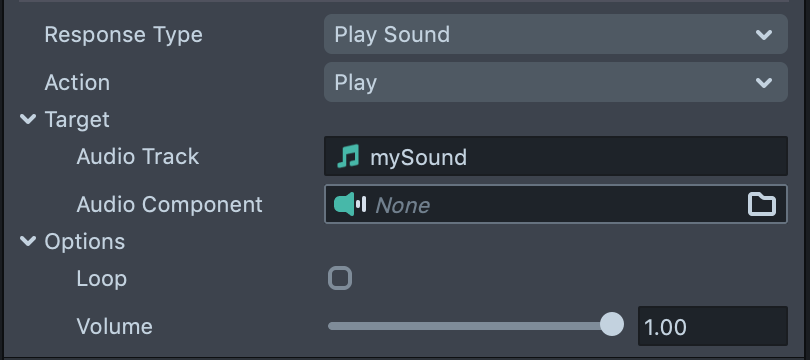This screenshot has height=360, width=810.
Task: Collapse the Target section
Action: [28, 119]
